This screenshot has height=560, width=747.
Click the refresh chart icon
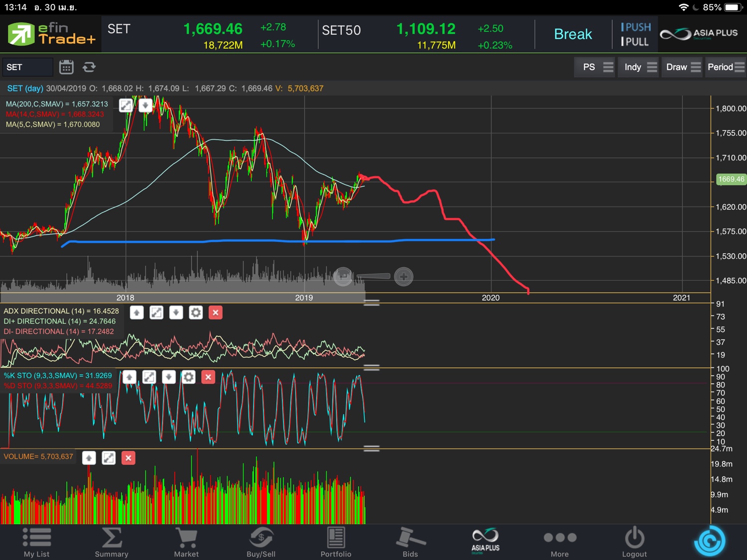coord(89,67)
